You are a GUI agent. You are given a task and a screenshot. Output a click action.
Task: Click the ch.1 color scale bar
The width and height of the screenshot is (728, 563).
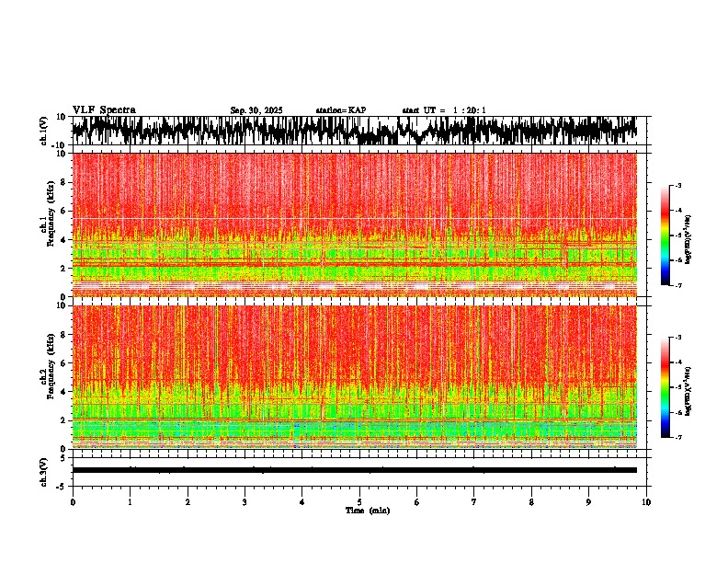click(x=665, y=236)
